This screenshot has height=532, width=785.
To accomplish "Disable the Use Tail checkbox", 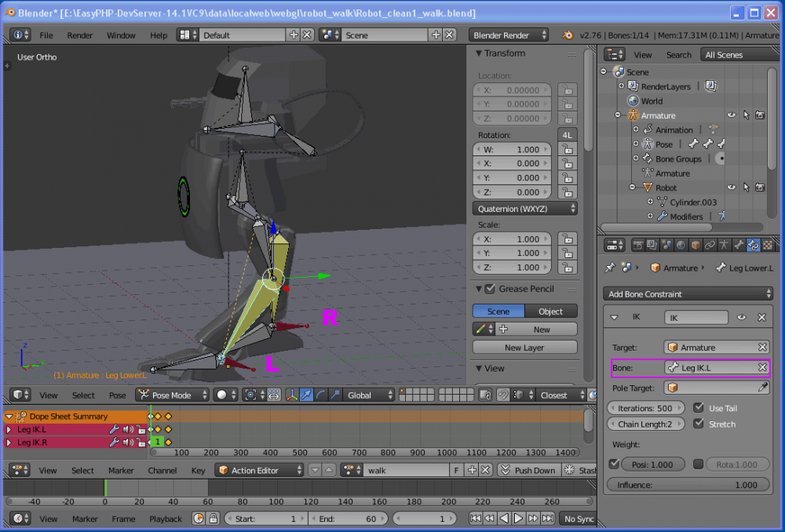I will [x=699, y=408].
